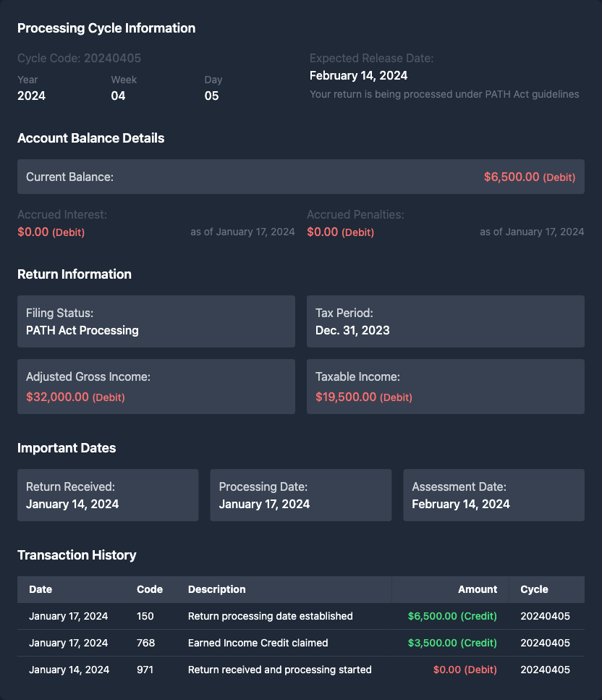Viewport: 602px width, 700px height.
Task: Click the Cycle Code 20240405 label
Action: point(79,58)
